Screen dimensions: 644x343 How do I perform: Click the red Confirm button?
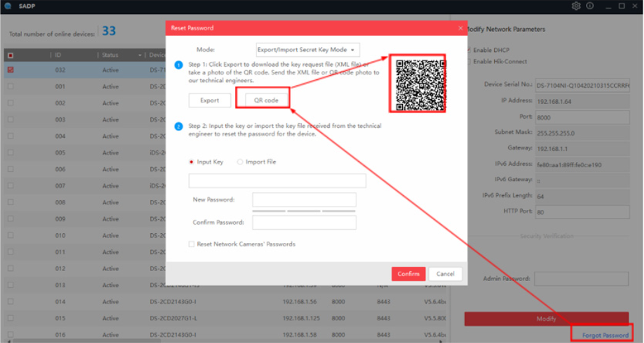(x=408, y=274)
